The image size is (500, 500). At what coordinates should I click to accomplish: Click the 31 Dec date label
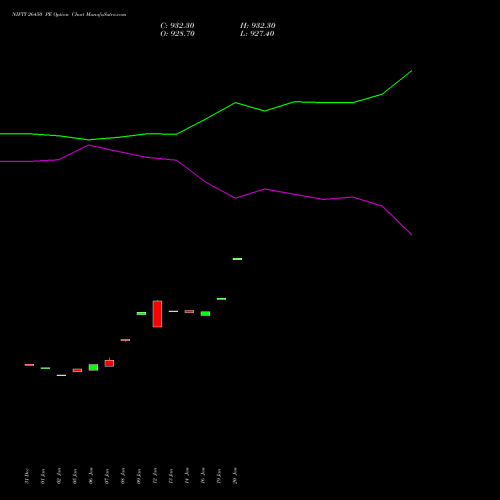tap(27, 476)
